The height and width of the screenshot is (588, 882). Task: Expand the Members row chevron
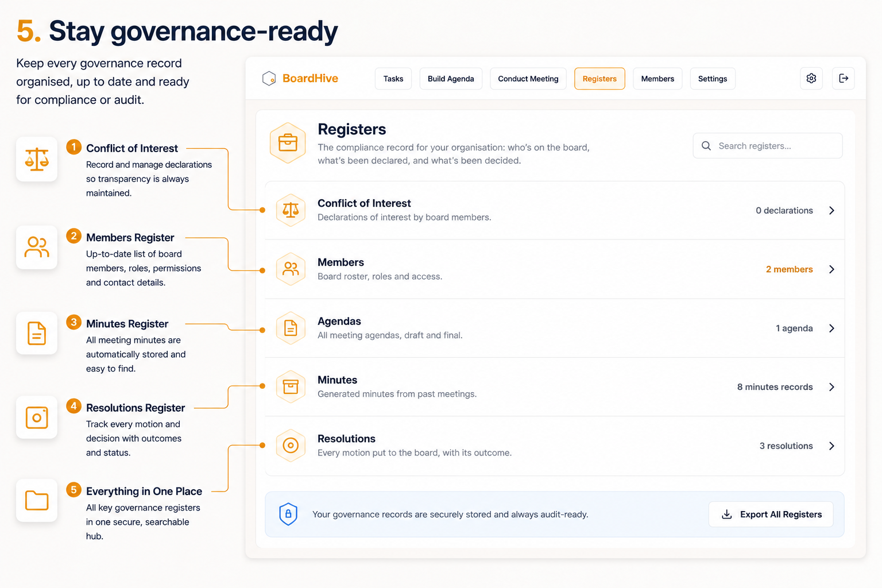(x=831, y=269)
